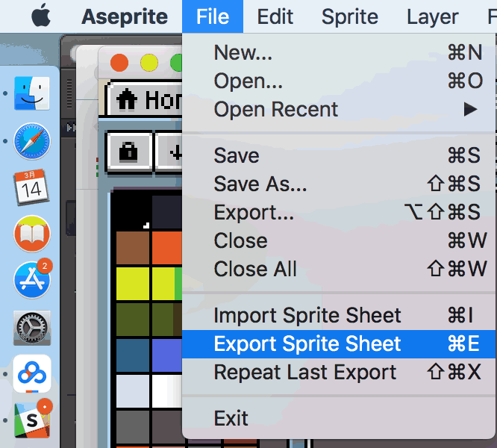Open the blue cloud app in Dock
497x448 pixels.
coord(32,373)
